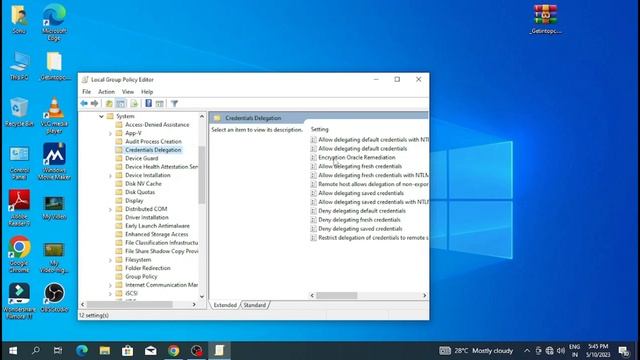Select Audit Process Creation folder
The height and width of the screenshot is (360, 640).
click(x=153, y=141)
